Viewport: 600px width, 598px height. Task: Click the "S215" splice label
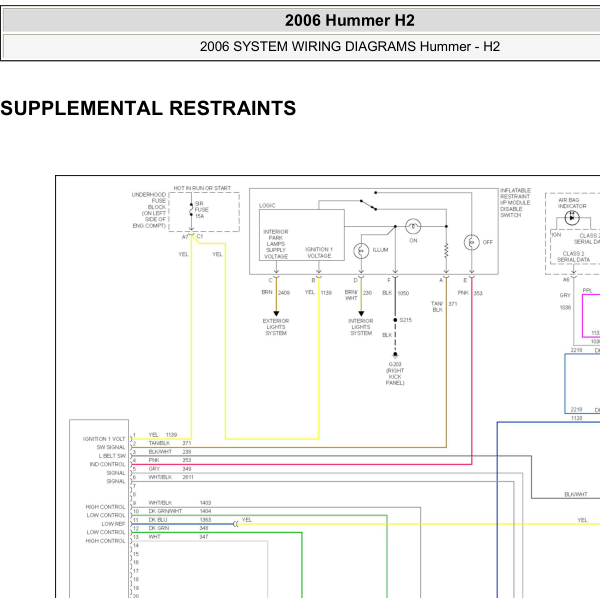point(406,320)
